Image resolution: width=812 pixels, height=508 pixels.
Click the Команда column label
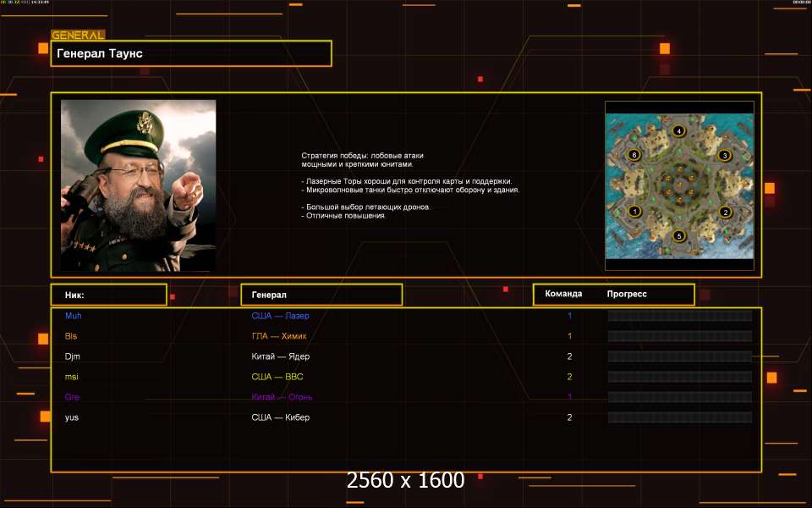tap(563, 295)
